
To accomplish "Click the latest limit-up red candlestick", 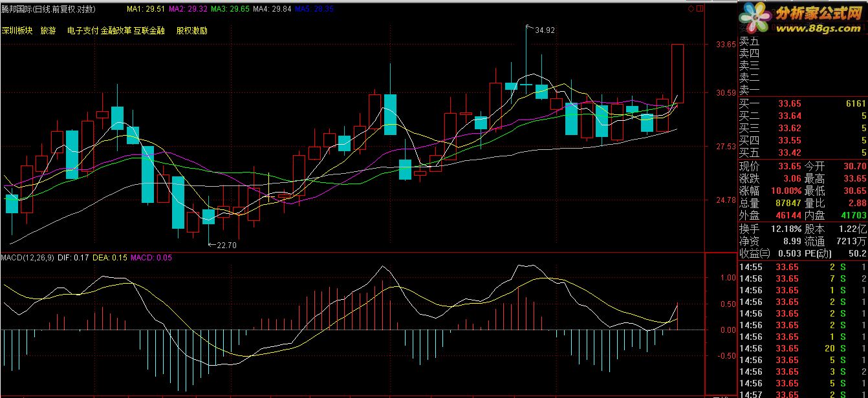I will [677, 74].
